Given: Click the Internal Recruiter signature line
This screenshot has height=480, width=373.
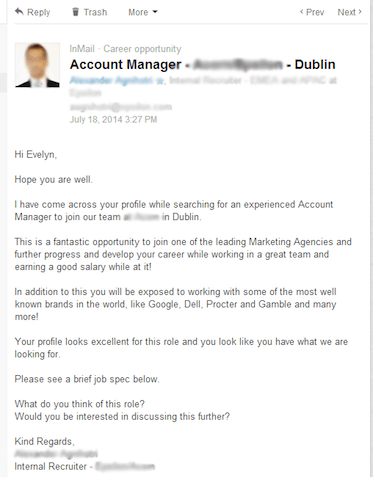Looking at the screenshot, I should 84,466.
